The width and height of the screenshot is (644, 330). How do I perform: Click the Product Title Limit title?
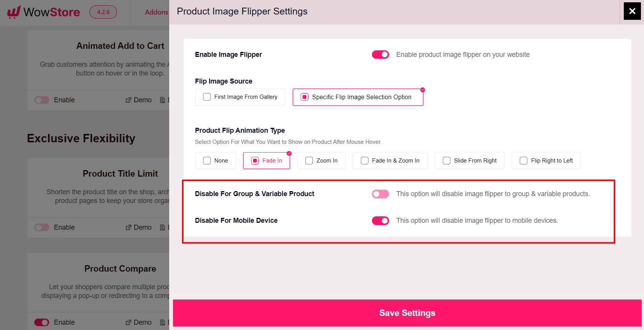pyautogui.click(x=120, y=174)
